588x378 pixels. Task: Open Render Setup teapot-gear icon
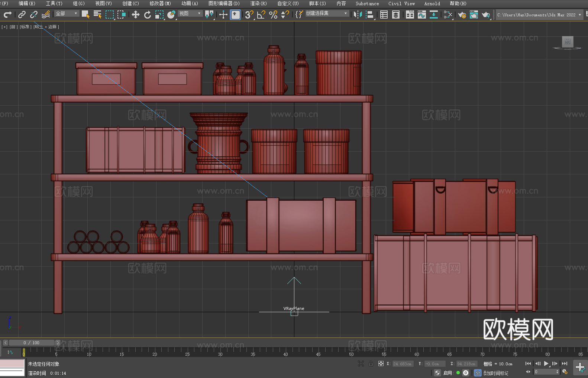[462, 14]
